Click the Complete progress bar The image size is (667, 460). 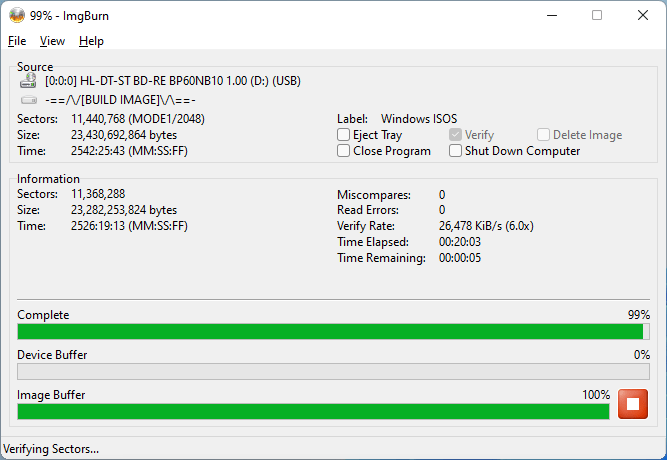(x=334, y=331)
